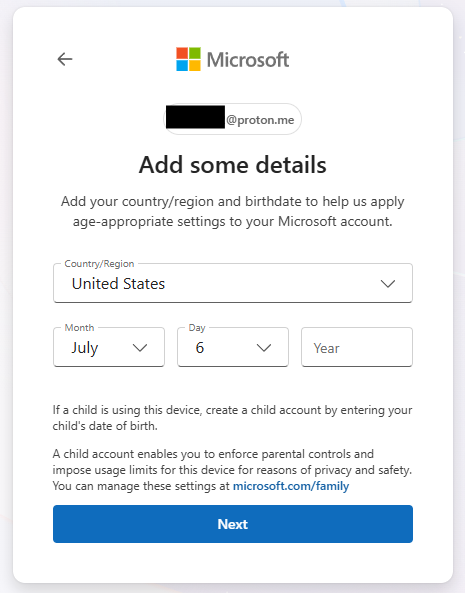Open the microsoft.com/family link

291,486
